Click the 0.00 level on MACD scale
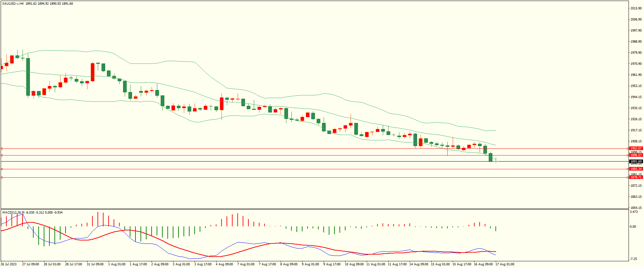This screenshot has height=268, width=644. (633, 227)
